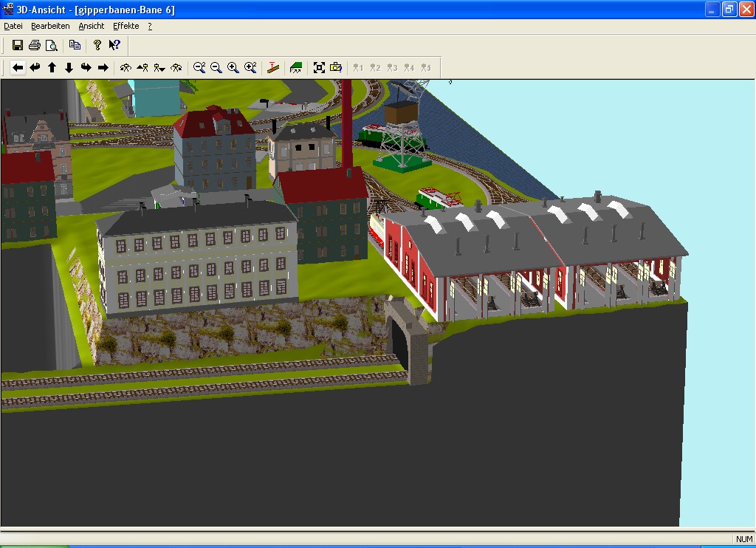Raise camera with tripod up-arrow icon
This screenshot has width=756, height=548.
[x=142, y=67]
